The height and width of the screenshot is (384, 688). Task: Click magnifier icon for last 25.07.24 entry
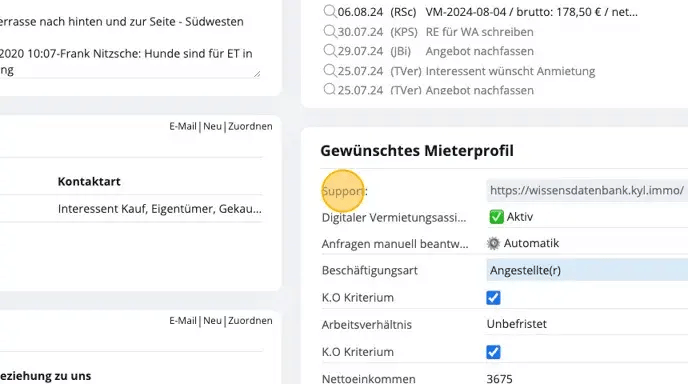click(x=330, y=89)
